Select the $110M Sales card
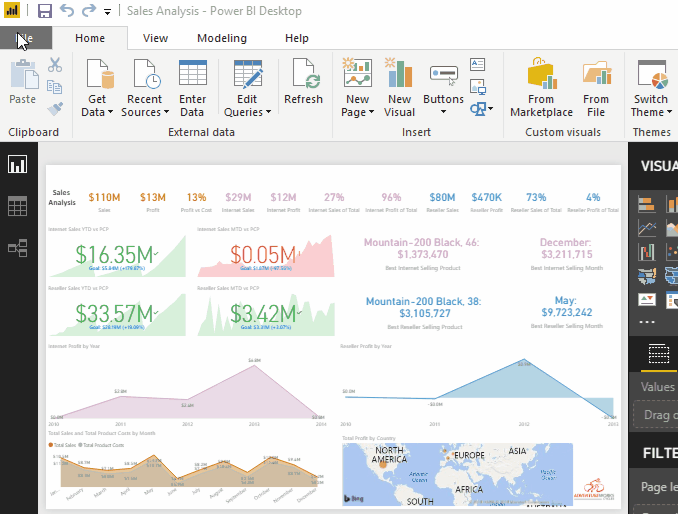 coord(104,202)
